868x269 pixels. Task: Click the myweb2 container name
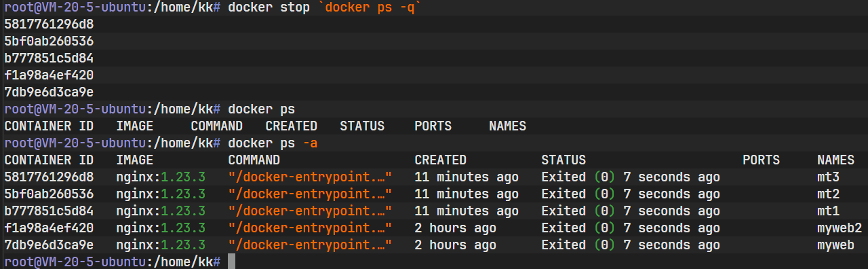[x=840, y=228]
